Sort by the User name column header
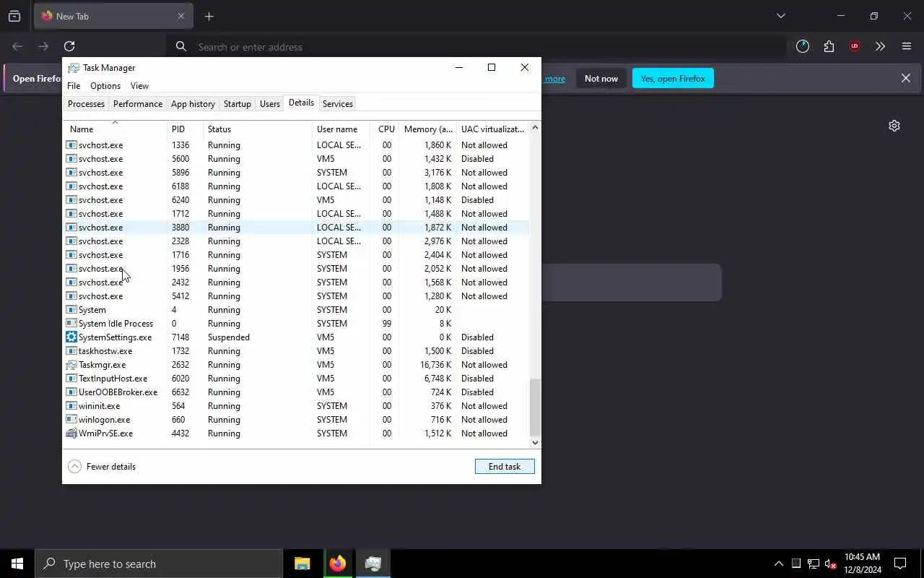Image resolution: width=924 pixels, height=578 pixels. tap(341, 129)
